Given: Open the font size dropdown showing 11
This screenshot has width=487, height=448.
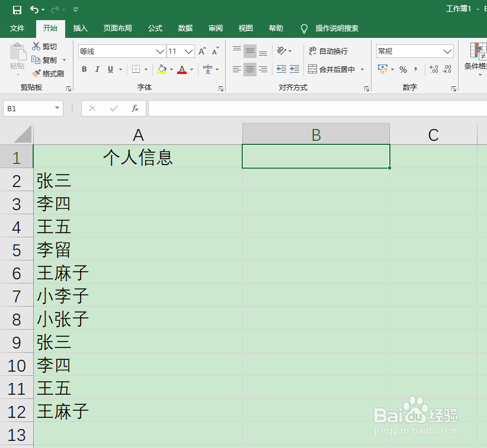Looking at the screenshot, I should click(x=188, y=51).
